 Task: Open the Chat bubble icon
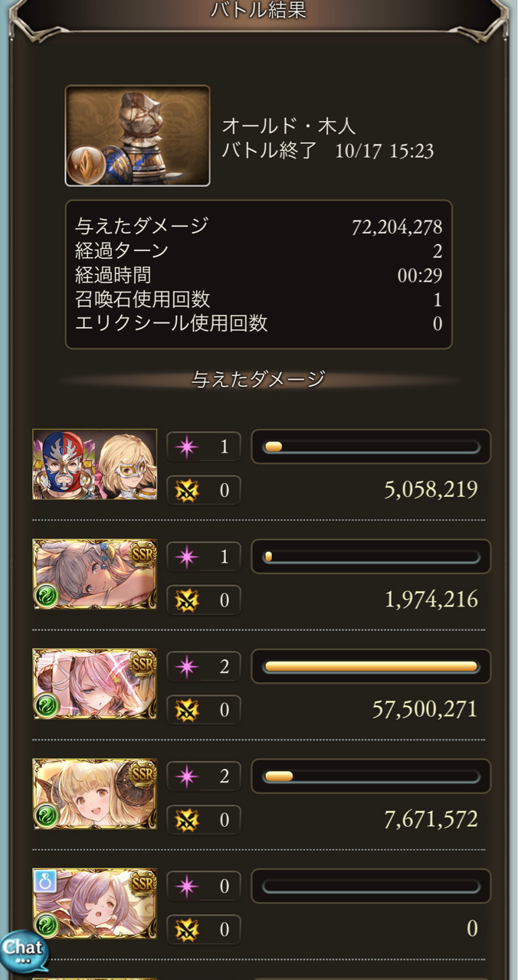(24, 952)
